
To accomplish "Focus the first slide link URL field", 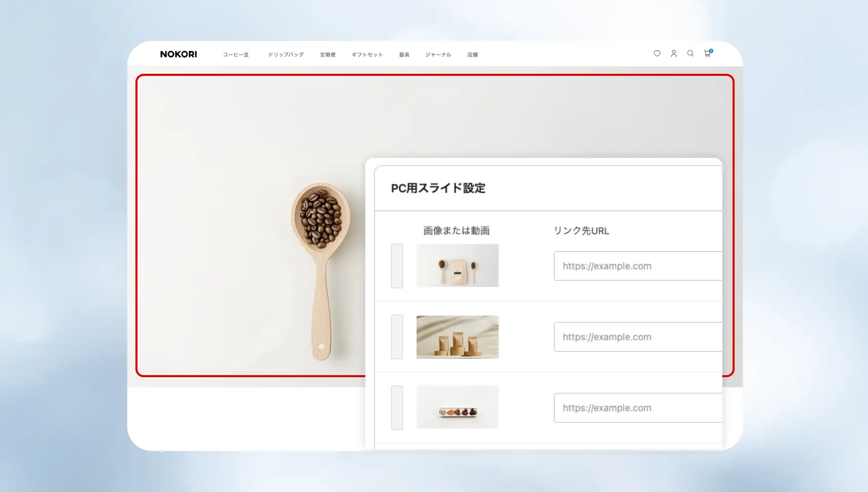I will (638, 266).
